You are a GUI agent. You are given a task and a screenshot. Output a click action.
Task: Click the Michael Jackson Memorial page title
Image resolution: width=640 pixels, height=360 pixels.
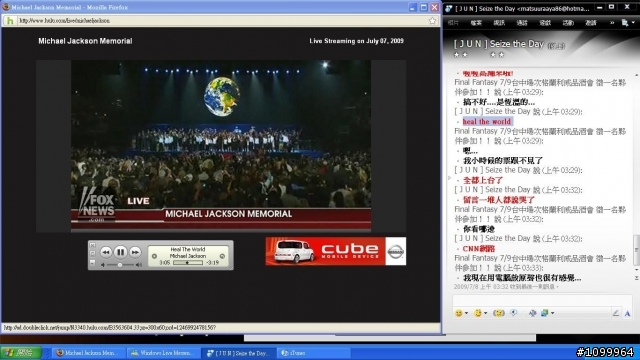pyautogui.click(x=85, y=41)
